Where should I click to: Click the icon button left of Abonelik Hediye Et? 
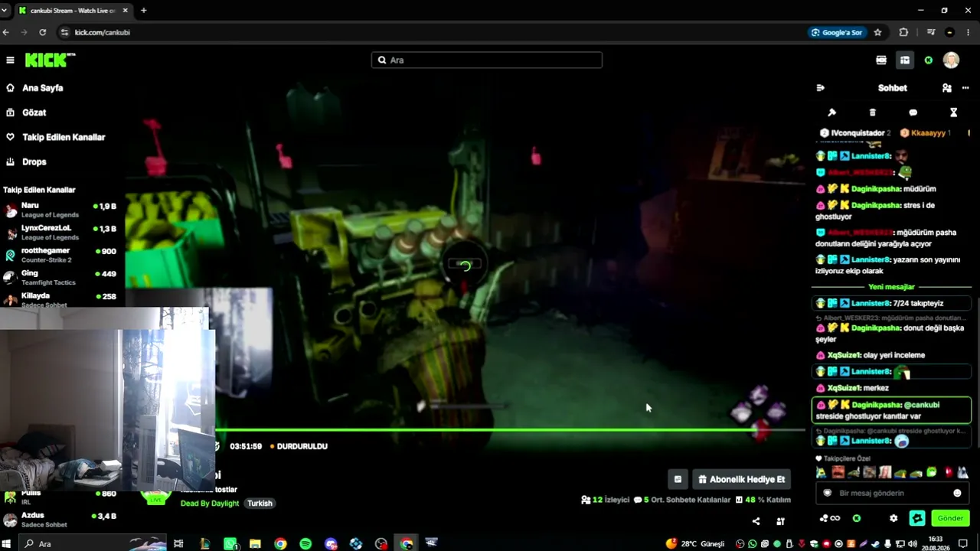coord(678,479)
